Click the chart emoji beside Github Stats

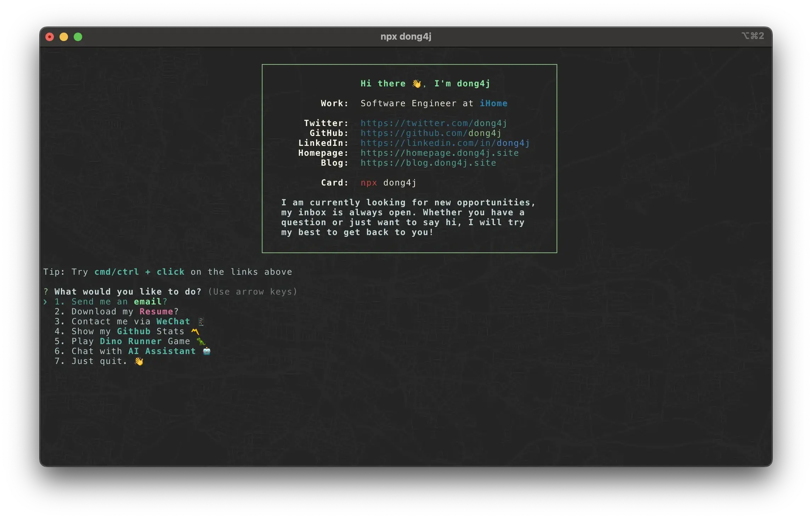195,331
